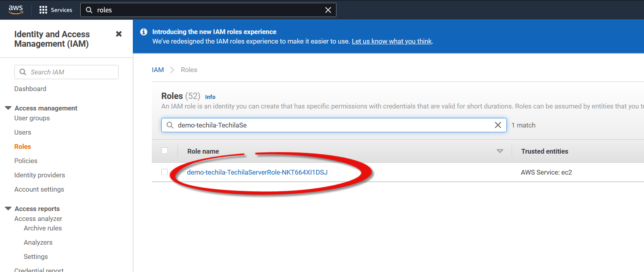Collapse the Access management section

click(8, 108)
